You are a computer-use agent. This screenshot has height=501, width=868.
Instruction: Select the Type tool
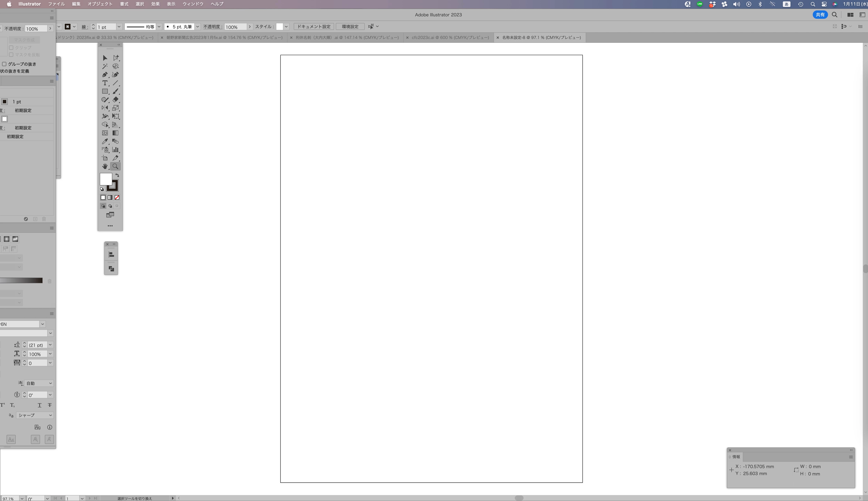click(x=105, y=83)
